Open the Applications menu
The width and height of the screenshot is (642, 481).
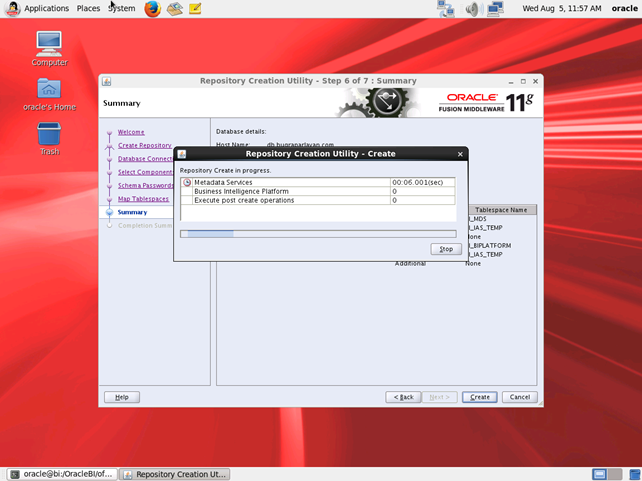pyautogui.click(x=46, y=8)
